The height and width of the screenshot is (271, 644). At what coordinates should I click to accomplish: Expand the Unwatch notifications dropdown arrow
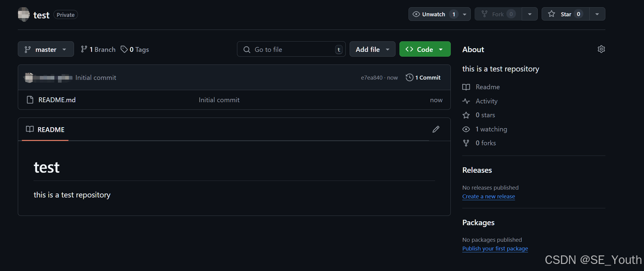[465, 14]
